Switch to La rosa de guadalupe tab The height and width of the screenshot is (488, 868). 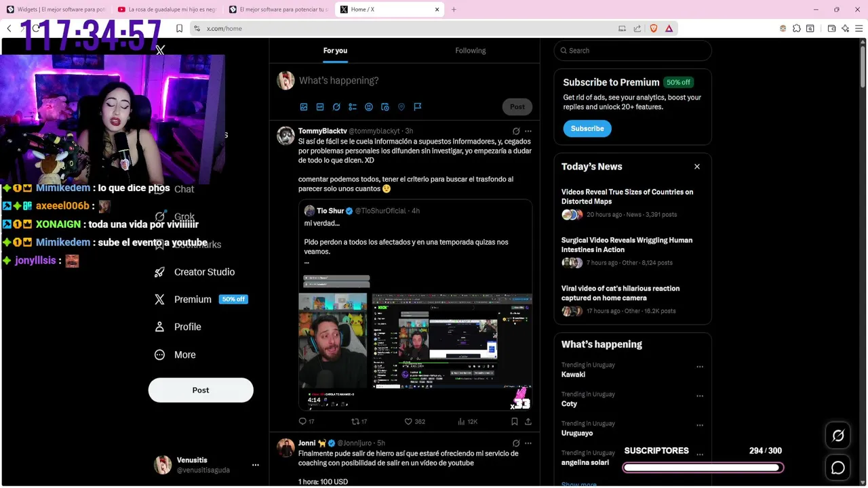(166, 9)
